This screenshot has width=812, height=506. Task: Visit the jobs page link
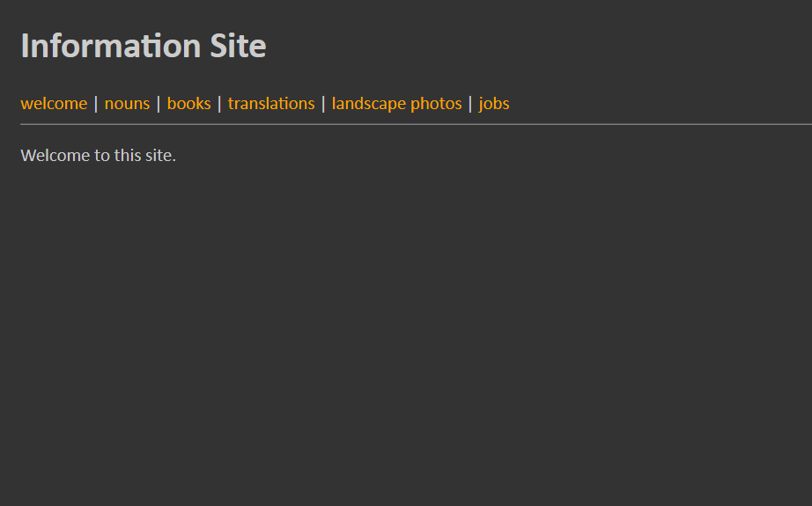494,104
